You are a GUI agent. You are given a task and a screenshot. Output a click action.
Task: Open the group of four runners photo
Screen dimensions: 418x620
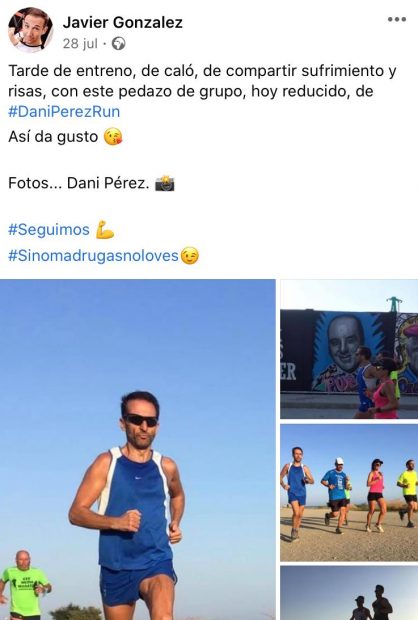click(x=349, y=493)
